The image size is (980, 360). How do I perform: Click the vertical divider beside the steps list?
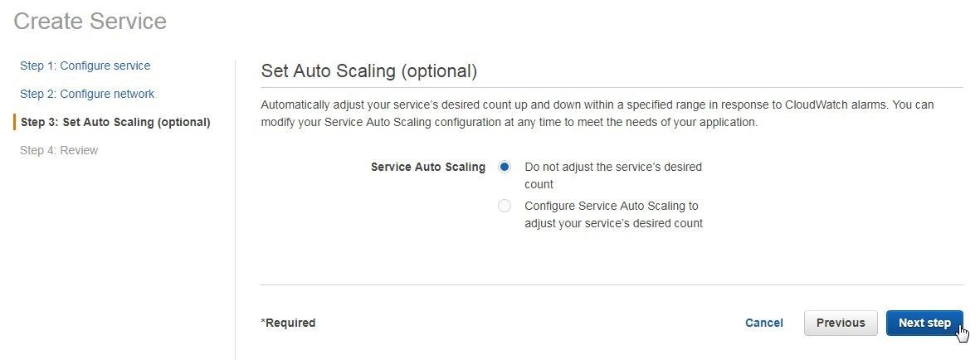point(235,210)
